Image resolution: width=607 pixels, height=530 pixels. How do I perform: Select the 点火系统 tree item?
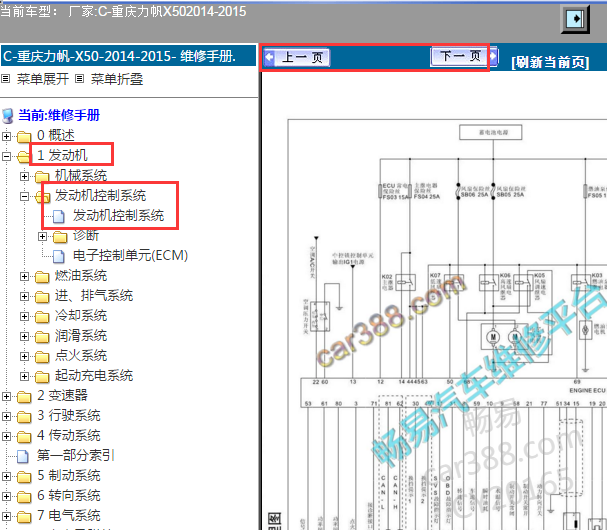coord(81,355)
